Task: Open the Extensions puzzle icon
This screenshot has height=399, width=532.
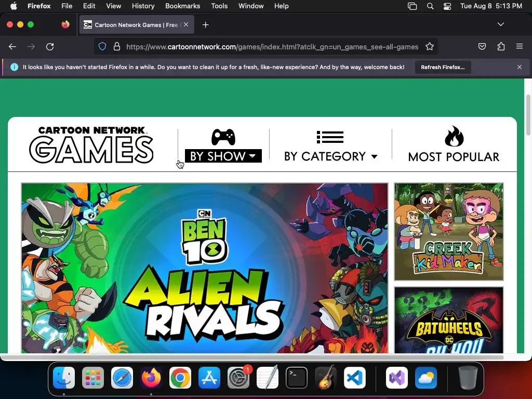Action: point(501,46)
